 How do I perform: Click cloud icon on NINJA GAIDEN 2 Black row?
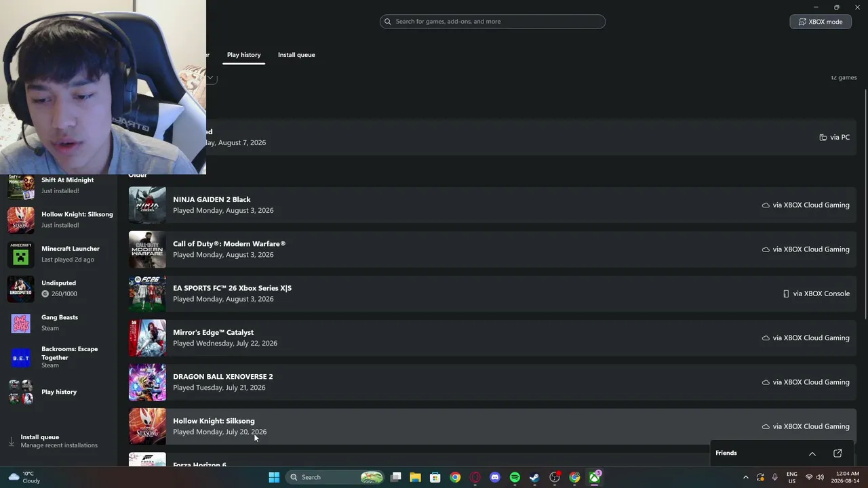coord(766,205)
